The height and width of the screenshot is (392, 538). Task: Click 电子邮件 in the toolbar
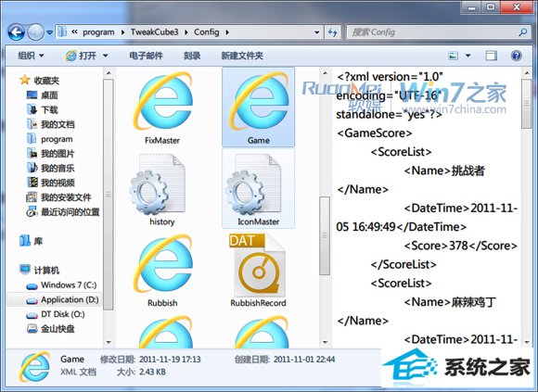point(146,56)
